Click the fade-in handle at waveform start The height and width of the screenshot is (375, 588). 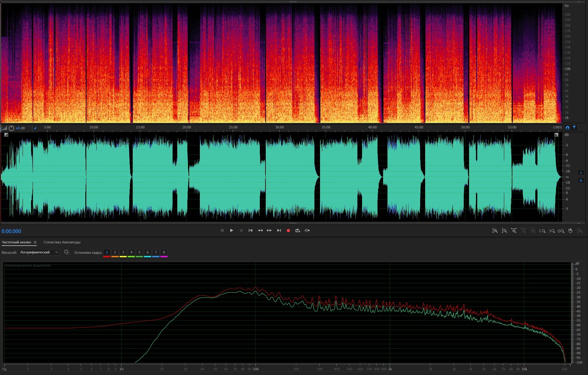tap(6, 135)
